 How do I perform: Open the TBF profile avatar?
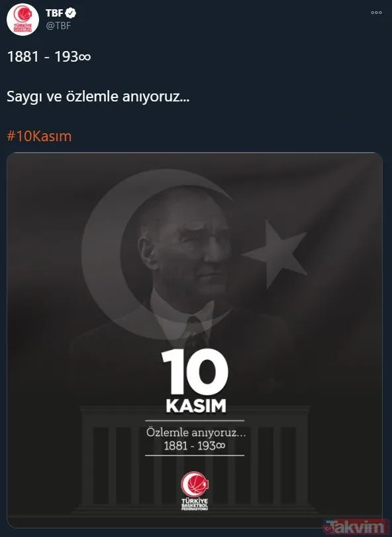23,19
